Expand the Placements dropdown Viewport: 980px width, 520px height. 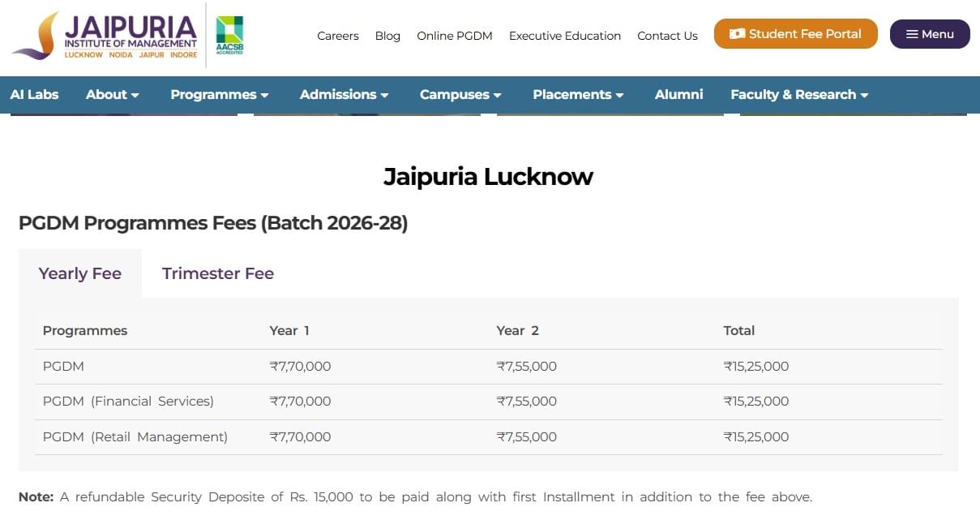click(x=578, y=94)
